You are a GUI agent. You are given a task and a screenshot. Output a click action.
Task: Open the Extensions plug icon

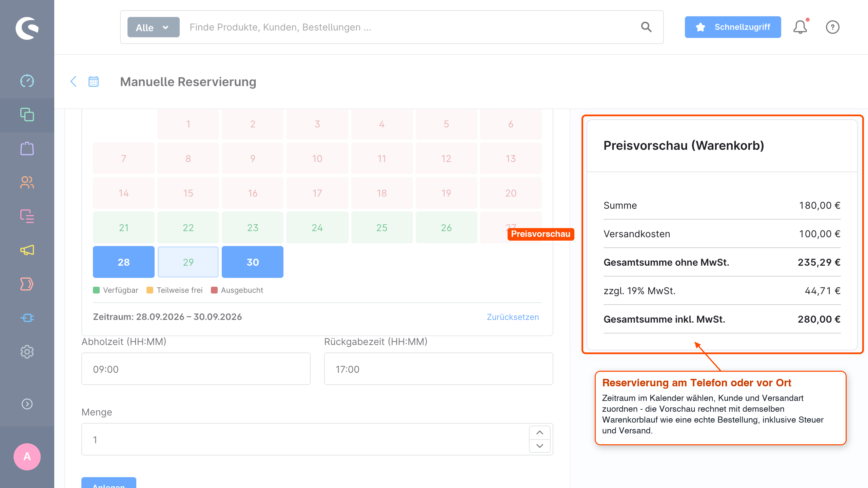(27, 318)
